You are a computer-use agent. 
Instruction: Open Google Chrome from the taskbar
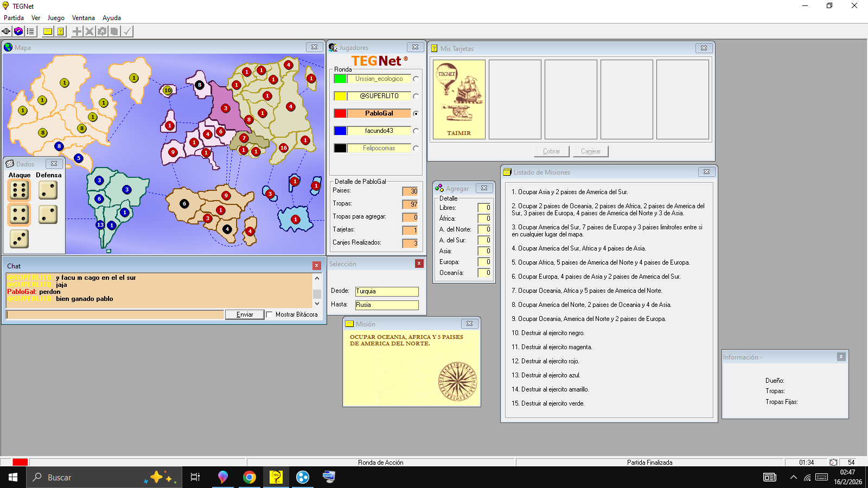tap(249, 477)
